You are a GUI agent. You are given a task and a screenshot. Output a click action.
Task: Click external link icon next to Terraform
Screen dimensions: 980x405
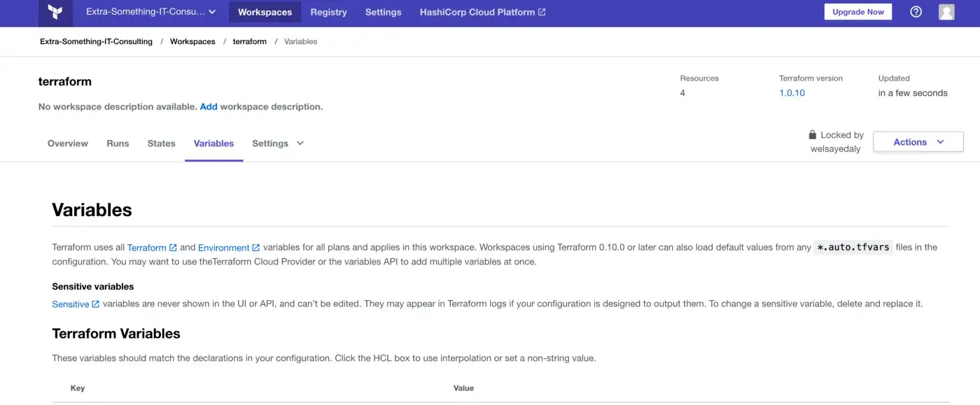(173, 248)
